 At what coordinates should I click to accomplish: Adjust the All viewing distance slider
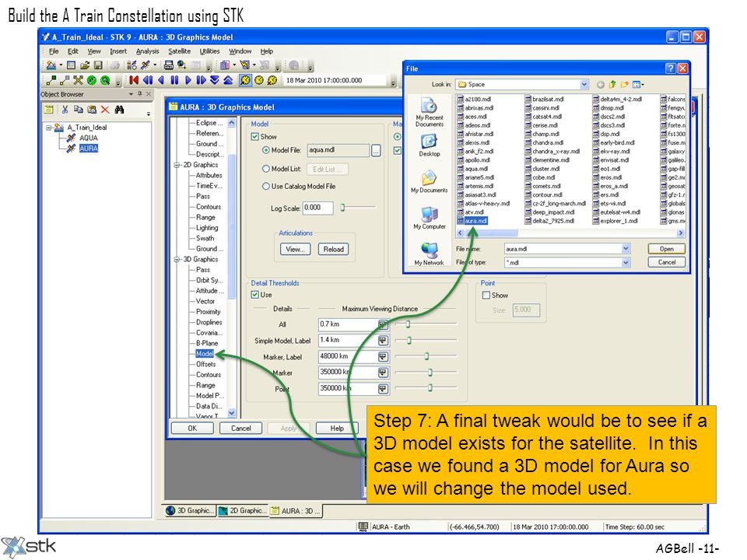(408, 324)
